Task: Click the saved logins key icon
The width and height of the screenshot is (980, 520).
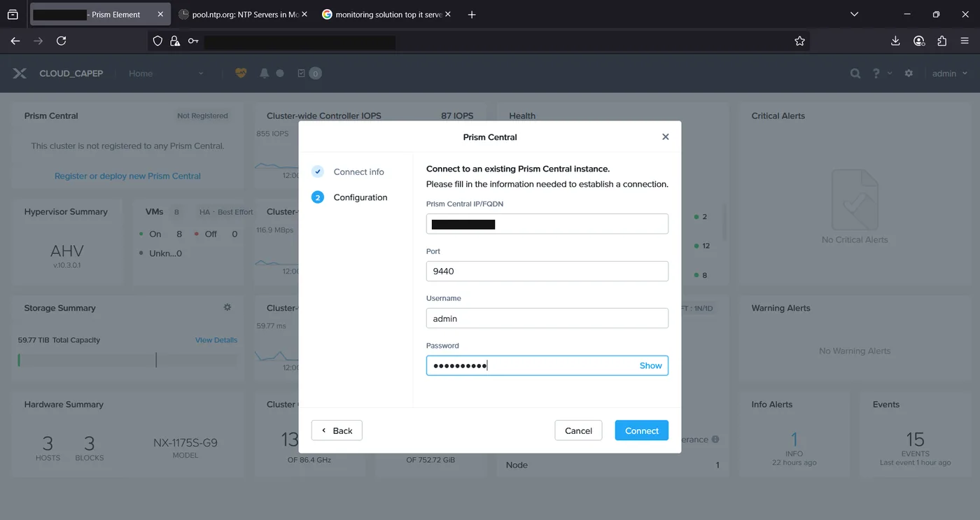Action: pos(193,41)
